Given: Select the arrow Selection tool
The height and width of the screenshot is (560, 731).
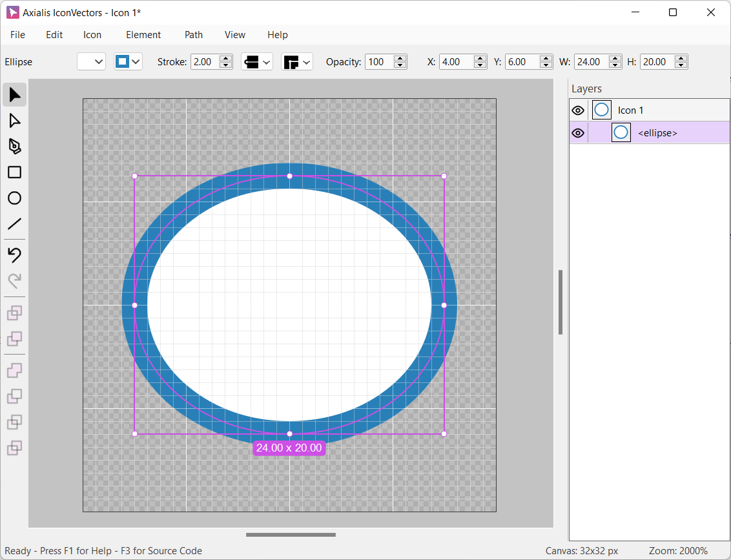Looking at the screenshot, I should point(14,95).
